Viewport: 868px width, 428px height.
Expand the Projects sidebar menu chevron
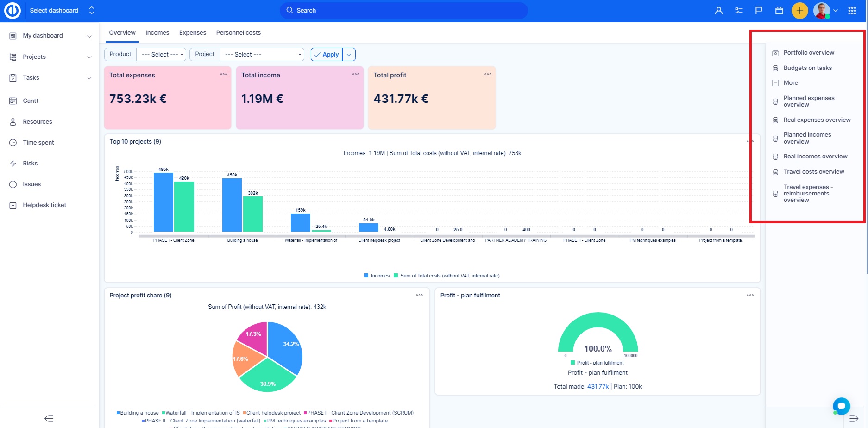point(89,57)
